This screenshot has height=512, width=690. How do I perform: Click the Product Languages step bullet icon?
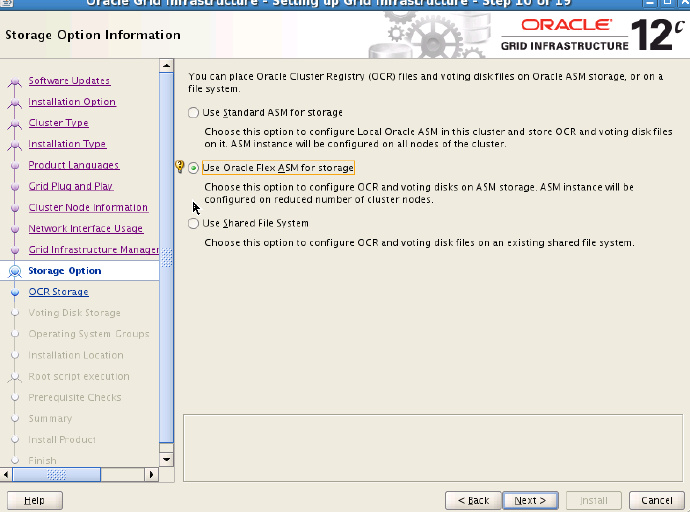pos(15,166)
